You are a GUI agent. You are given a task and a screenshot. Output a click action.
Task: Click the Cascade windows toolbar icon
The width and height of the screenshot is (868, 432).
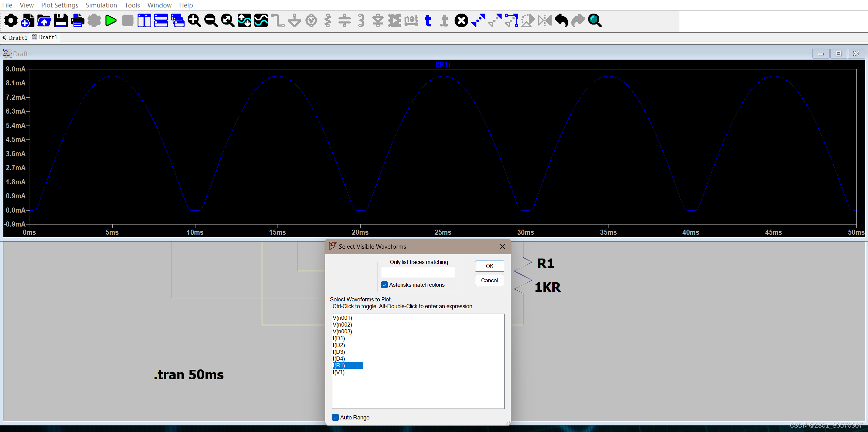tap(177, 21)
